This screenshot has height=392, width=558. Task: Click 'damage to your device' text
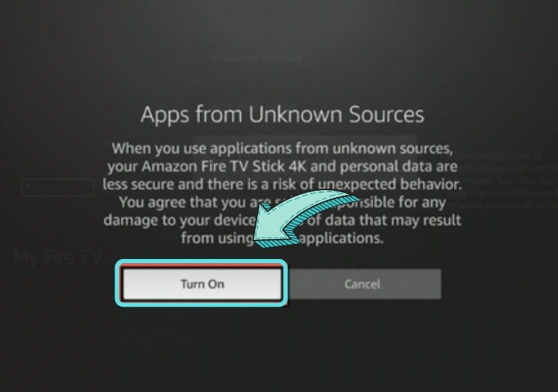pyautogui.click(x=180, y=220)
